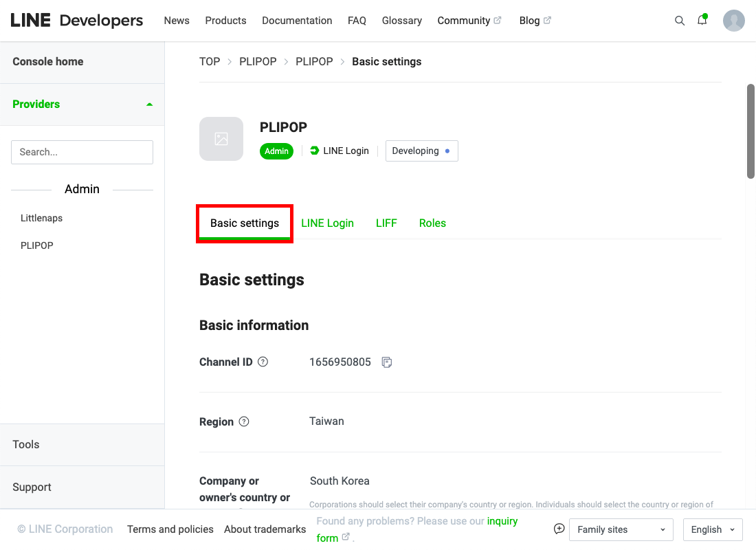Open the user profile avatar

[733, 21]
